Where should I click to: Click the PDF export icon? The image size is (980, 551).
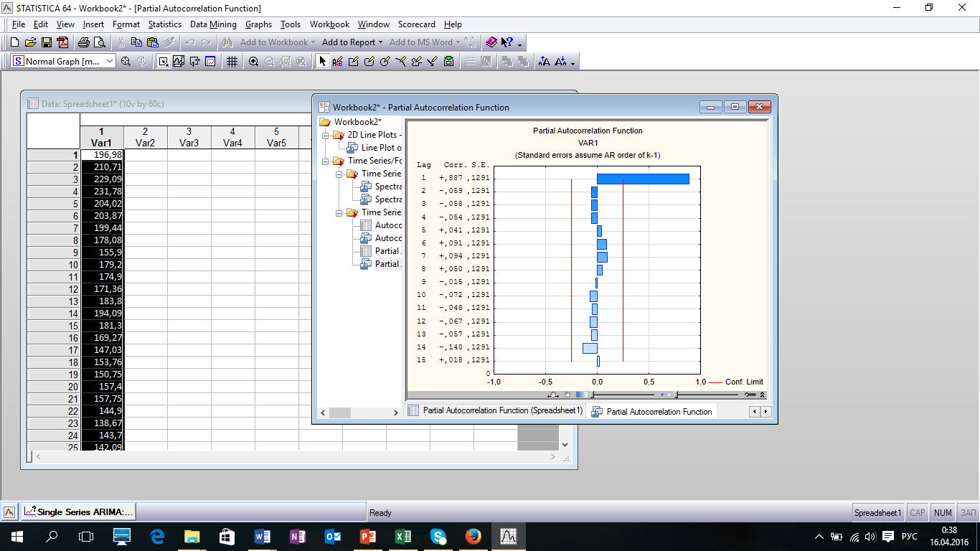click(62, 42)
